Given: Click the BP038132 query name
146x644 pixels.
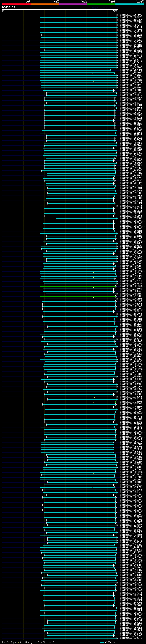Looking at the screenshot, I should point(8,7).
